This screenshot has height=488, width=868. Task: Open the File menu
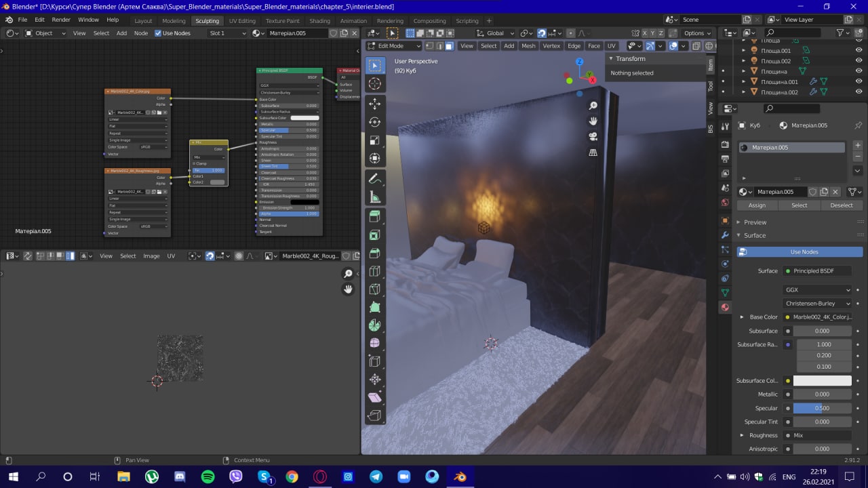22,20
